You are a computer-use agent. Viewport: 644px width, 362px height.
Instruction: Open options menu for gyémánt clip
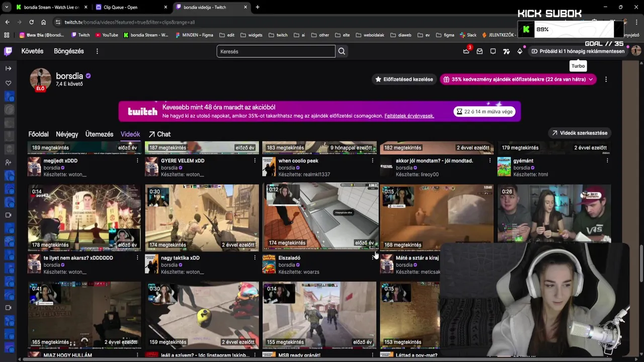[607, 160]
